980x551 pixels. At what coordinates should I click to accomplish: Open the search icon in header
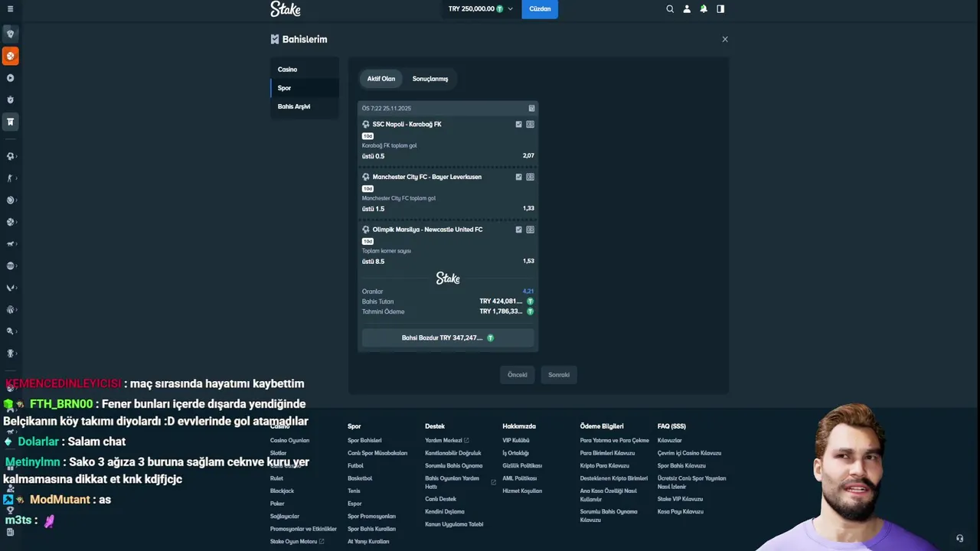pyautogui.click(x=670, y=9)
